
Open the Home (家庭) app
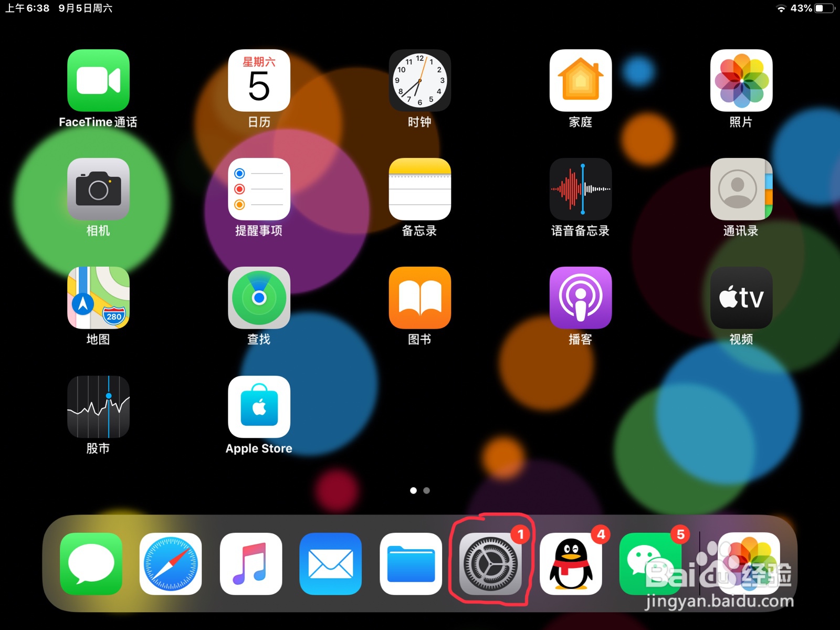click(x=580, y=80)
